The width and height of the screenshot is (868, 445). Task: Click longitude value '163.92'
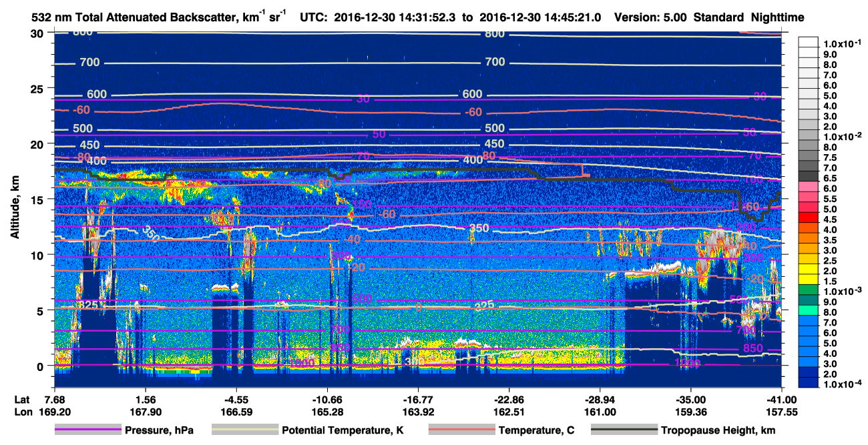tap(417, 412)
